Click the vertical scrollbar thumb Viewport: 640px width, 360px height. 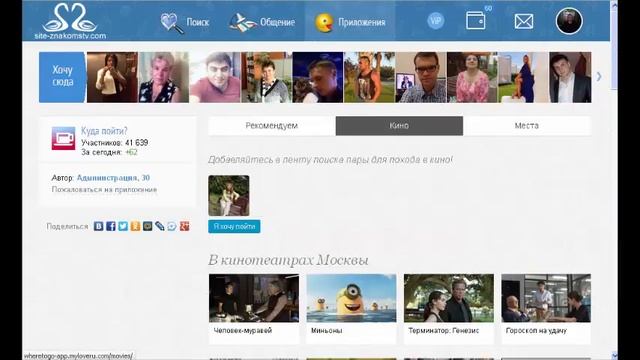[x=614, y=49]
